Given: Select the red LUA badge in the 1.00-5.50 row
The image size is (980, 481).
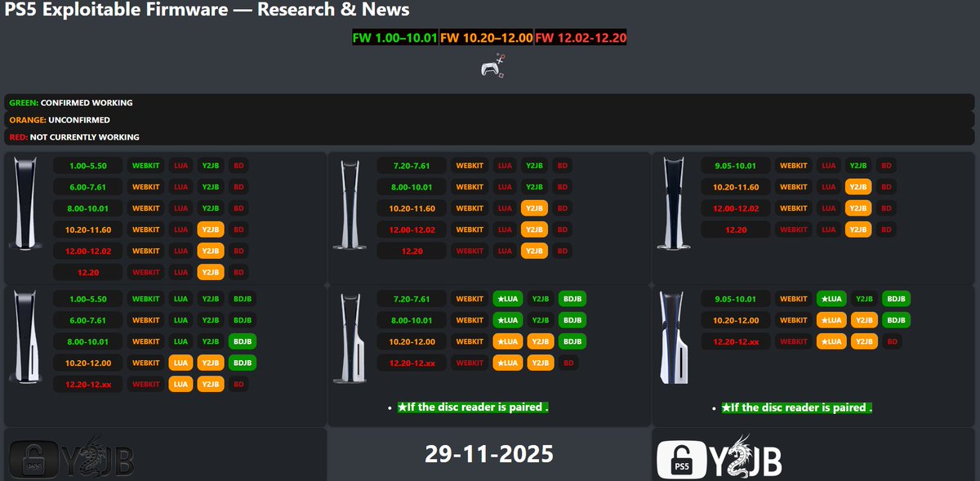Looking at the screenshot, I should [x=180, y=166].
